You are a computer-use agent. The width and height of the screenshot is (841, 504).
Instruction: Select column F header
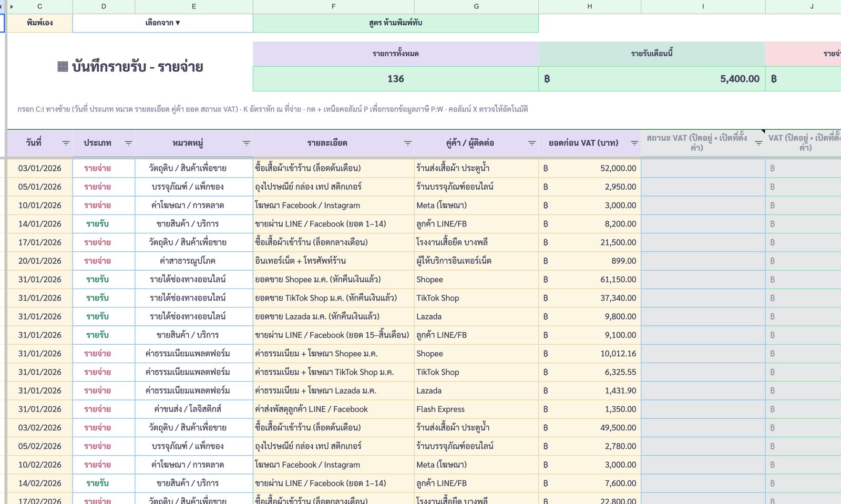click(x=333, y=6)
